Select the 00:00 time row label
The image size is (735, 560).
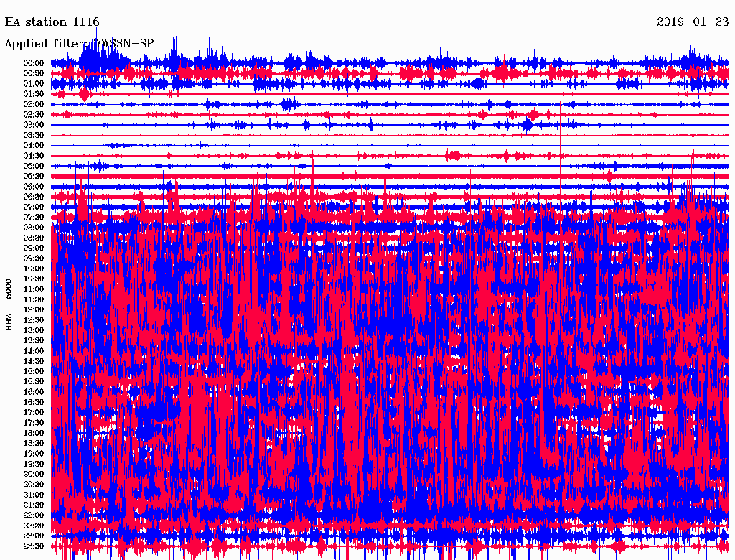pyautogui.click(x=34, y=63)
